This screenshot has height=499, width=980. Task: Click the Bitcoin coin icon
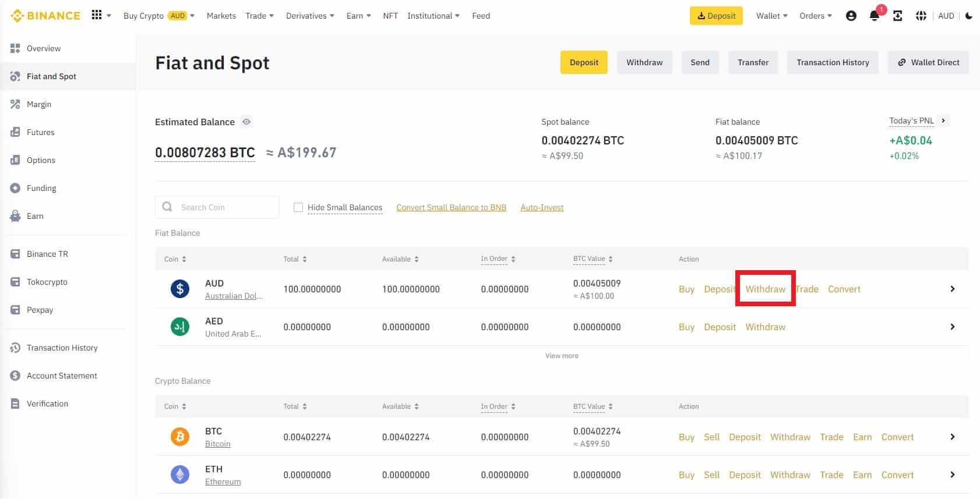point(179,437)
